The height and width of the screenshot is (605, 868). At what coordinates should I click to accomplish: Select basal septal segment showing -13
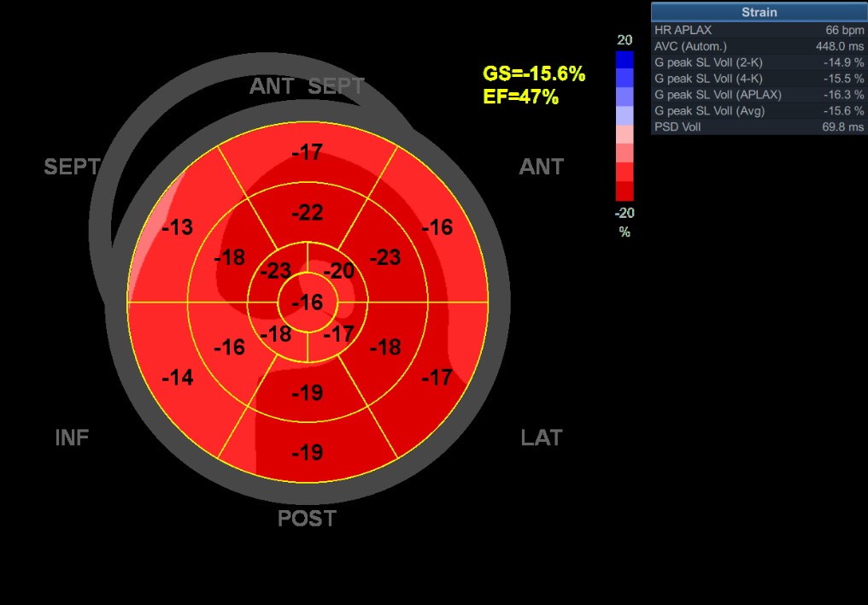coord(177,227)
